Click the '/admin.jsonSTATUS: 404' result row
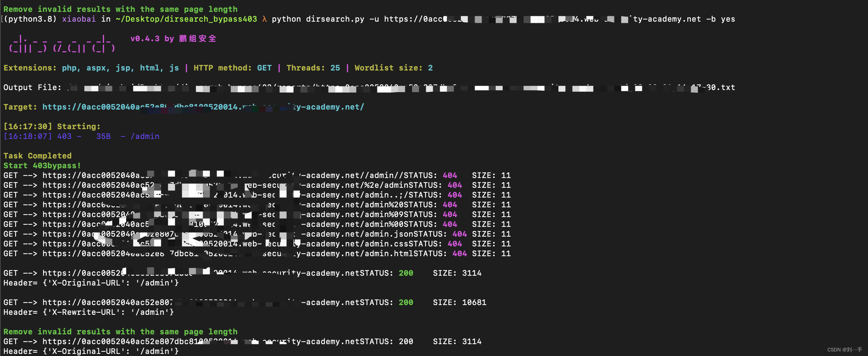 click(257, 234)
